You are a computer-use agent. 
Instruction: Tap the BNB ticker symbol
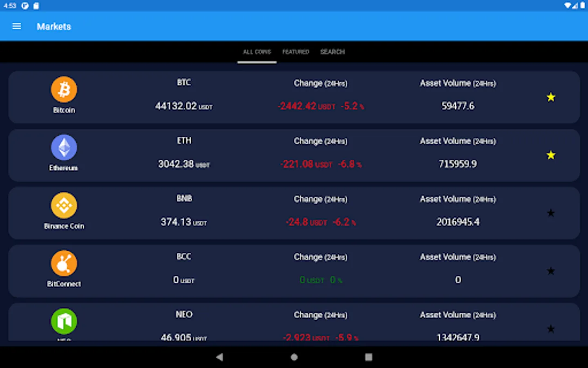pyautogui.click(x=184, y=199)
